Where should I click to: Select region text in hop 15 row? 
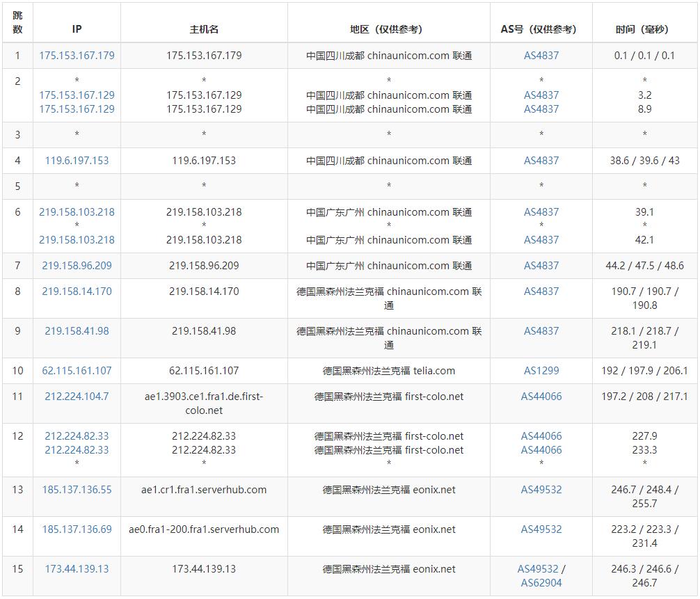[389, 569]
